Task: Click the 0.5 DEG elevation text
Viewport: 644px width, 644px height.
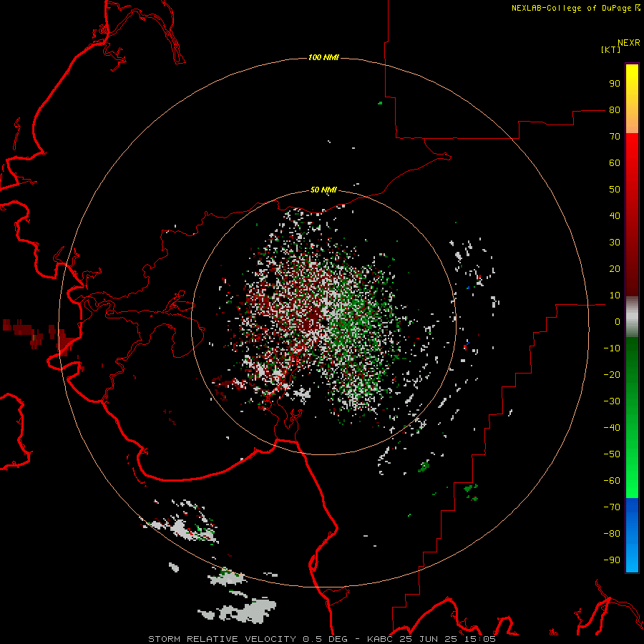Action: (326, 639)
